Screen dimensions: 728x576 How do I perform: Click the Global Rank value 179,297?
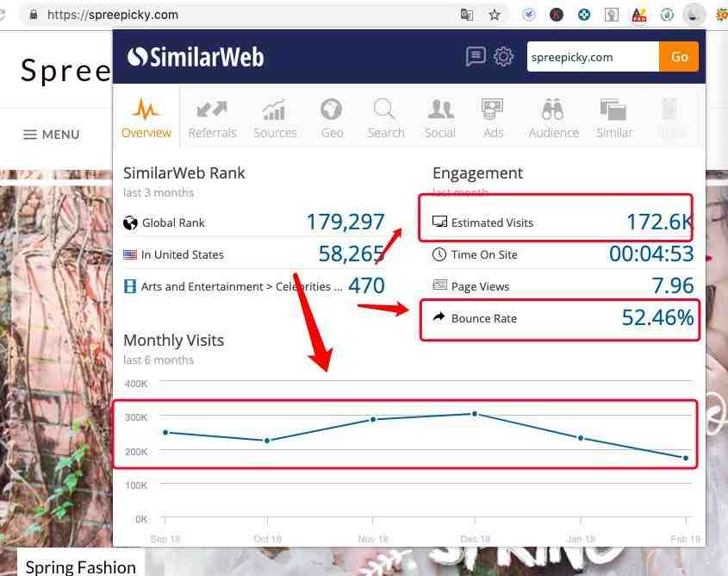pos(345,222)
